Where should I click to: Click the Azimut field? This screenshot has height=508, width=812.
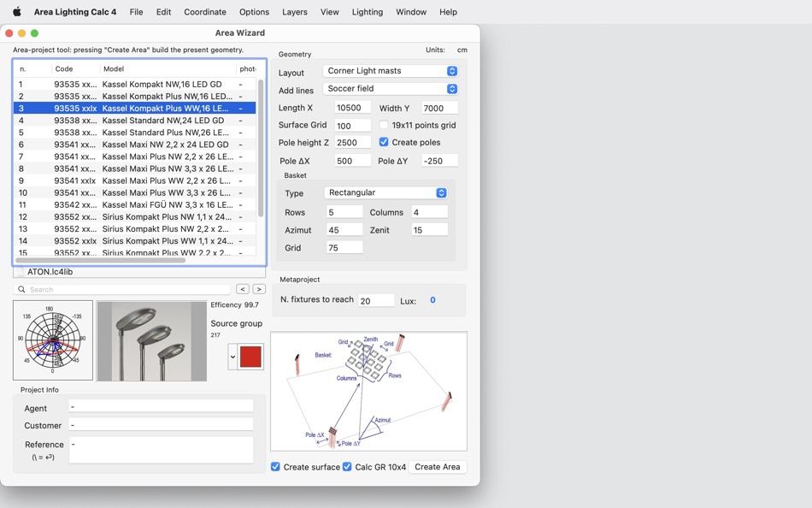(x=345, y=230)
